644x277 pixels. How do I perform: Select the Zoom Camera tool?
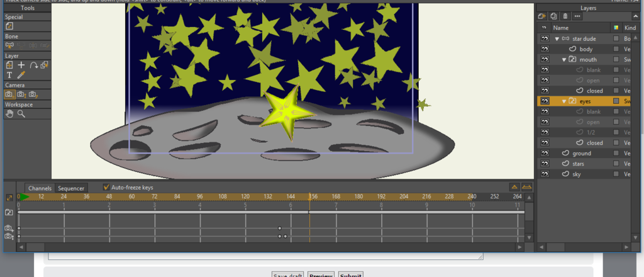click(x=21, y=94)
